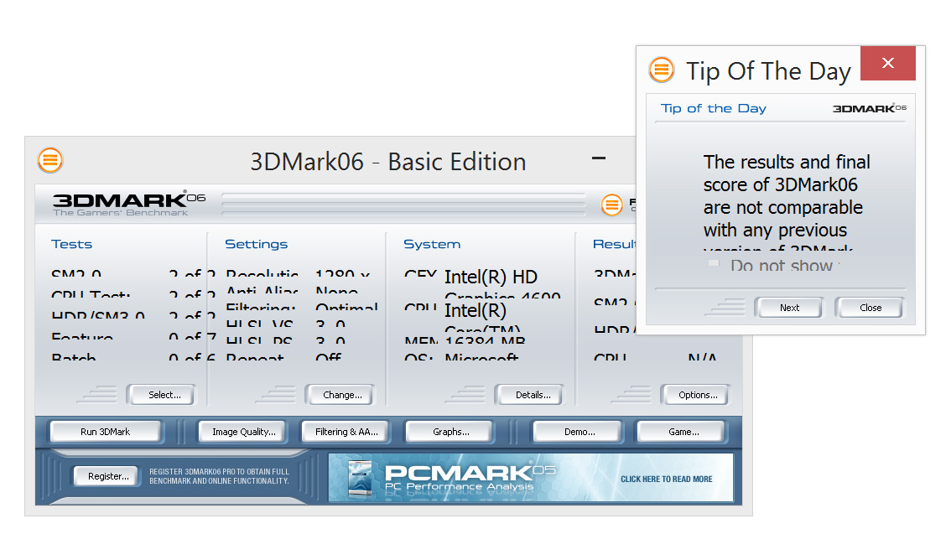Click 'Click here to read more' on PCMark banner
Screen dimensions: 946x560
667,480
